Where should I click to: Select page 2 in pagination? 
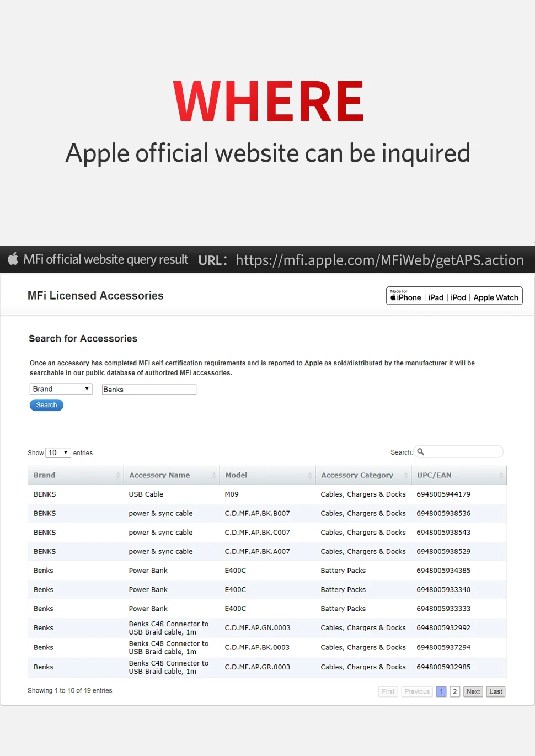pyautogui.click(x=455, y=691)
